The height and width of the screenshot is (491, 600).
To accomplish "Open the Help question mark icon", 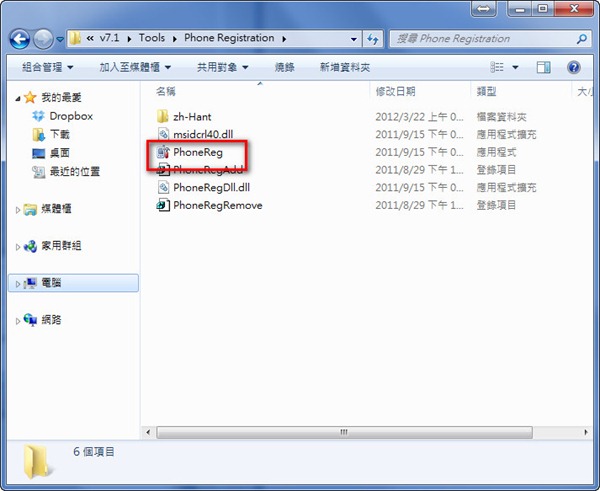I will 573,68.
